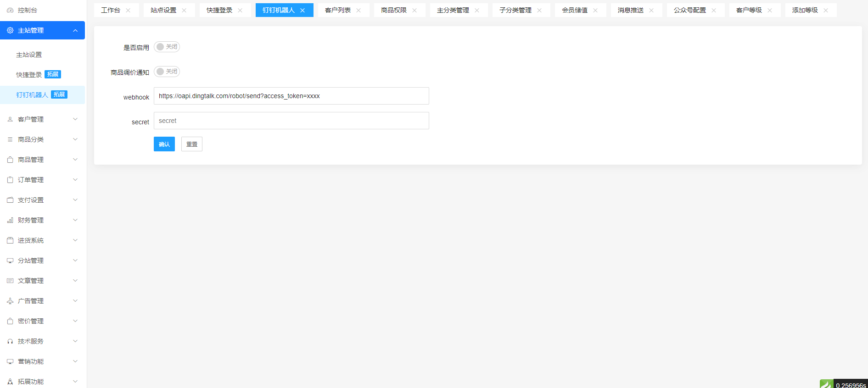868x388 pixels.
Task: Close the 子分类管理 tab
Action: coord(539,10)
